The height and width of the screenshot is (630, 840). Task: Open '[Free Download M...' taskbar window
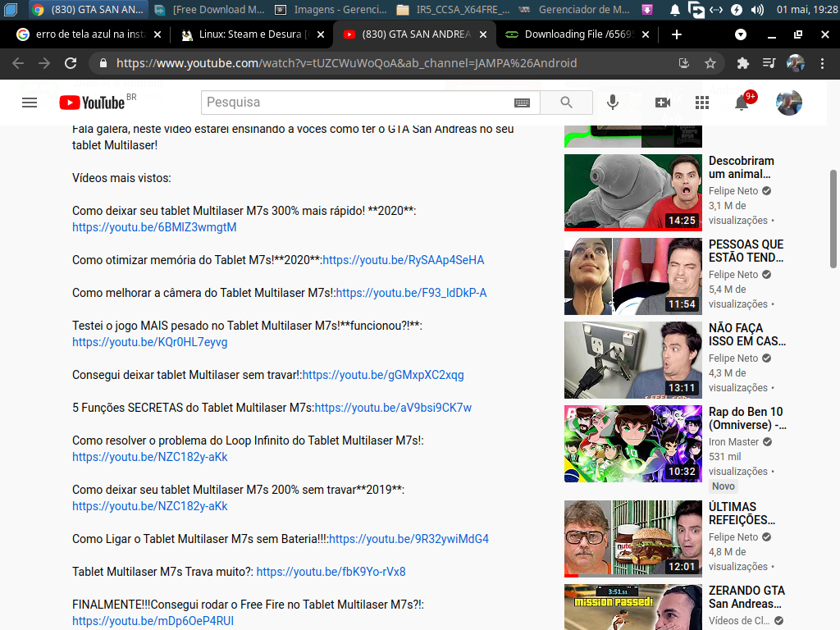[x=209, y=10]
